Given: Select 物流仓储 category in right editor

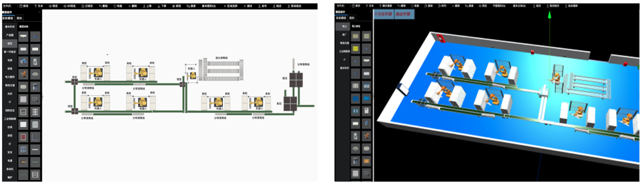Looking at the screenshot, I should 344,43.
